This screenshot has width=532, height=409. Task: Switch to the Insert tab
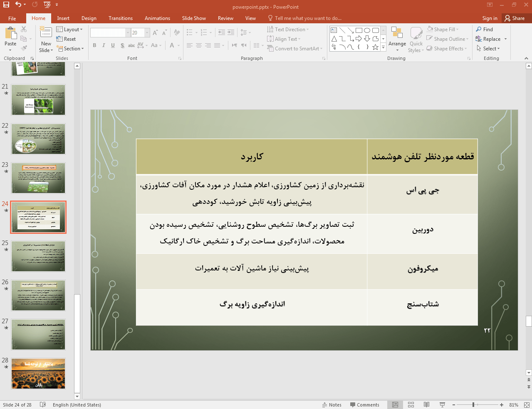coord(63,18)
